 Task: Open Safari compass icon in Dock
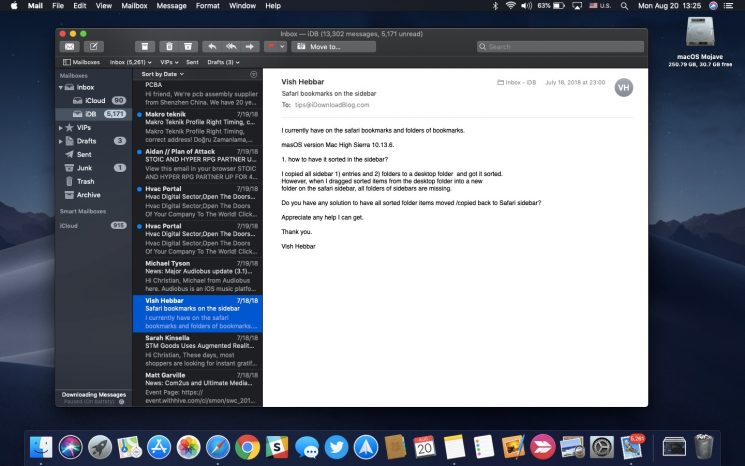218,447
